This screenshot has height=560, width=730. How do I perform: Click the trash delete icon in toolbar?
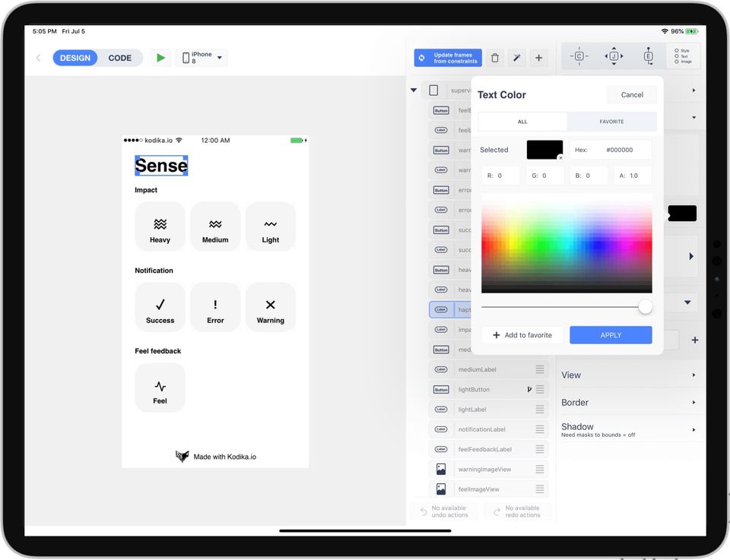[x=495, y=58]
